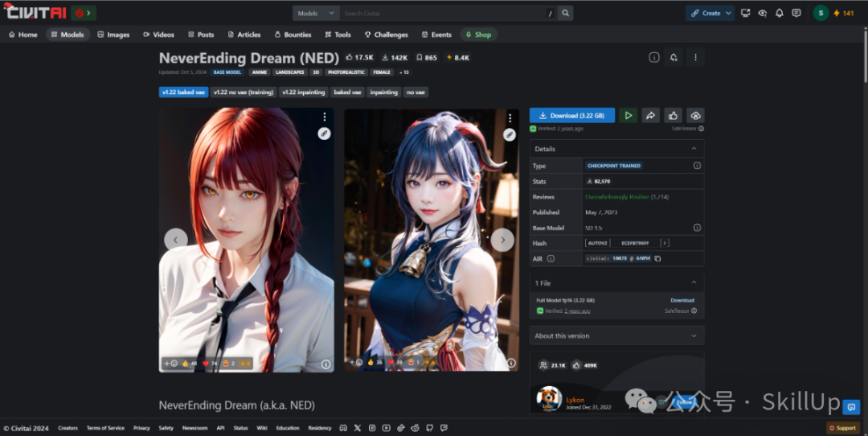
Task: Open the Create dropdown arrow
Action: 728,14
